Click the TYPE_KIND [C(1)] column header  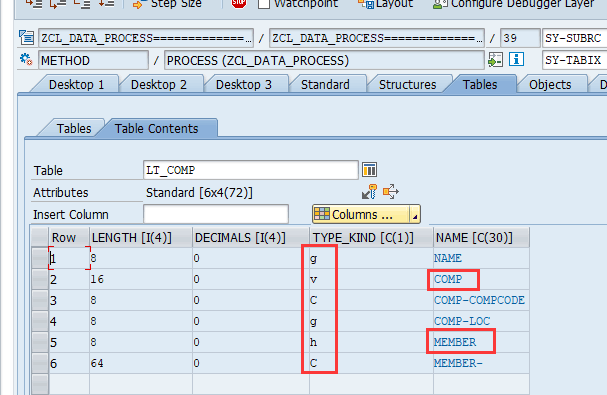(371, 237)
